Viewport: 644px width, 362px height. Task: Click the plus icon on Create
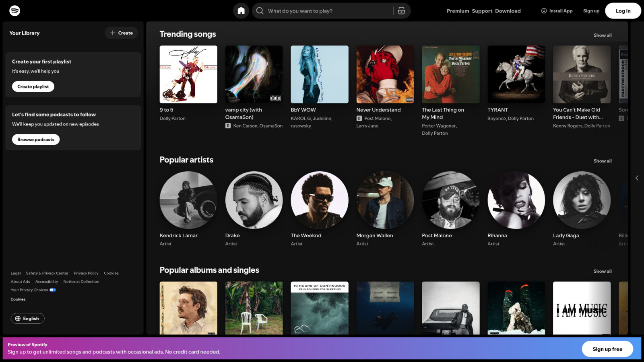coord(113,33)
